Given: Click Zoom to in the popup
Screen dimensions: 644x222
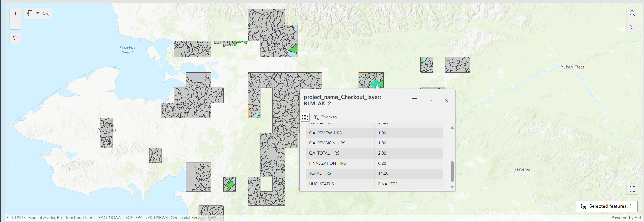Looking at the screenshot, I should click(x=325, y=117).
